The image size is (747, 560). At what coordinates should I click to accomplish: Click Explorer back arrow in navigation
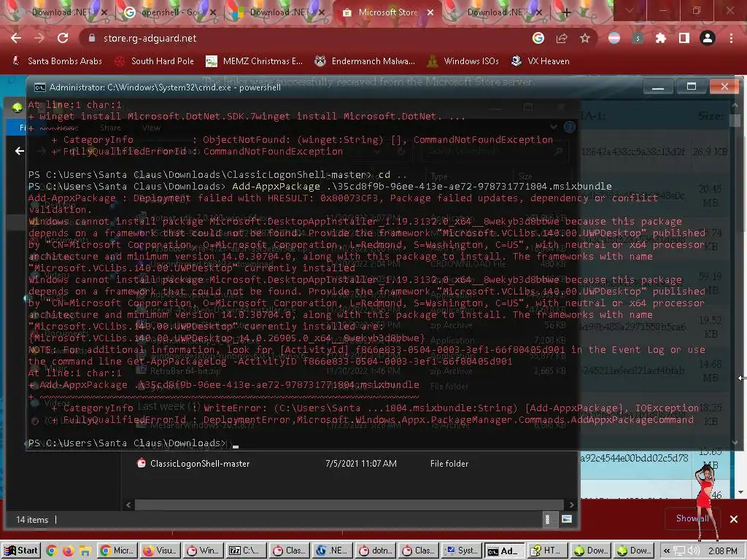(x=20, y=151)
